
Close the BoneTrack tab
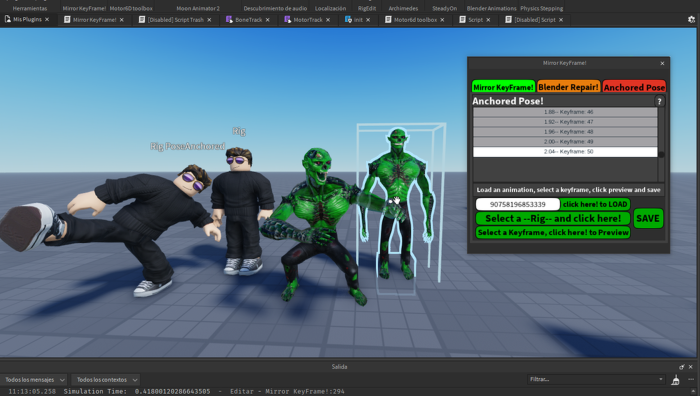point(267,20)
